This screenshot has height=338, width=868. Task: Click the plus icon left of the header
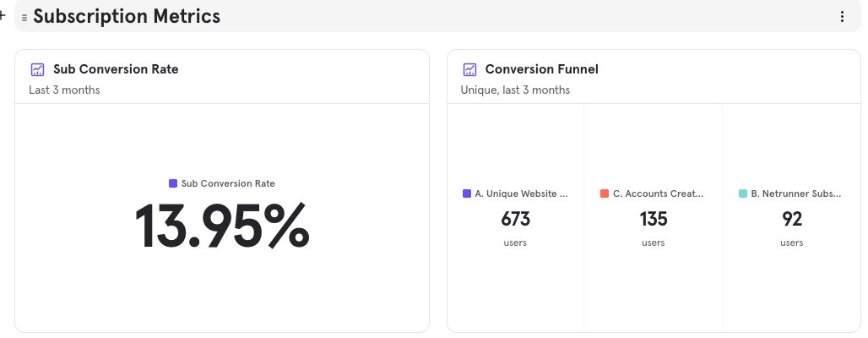click(3, 15)
